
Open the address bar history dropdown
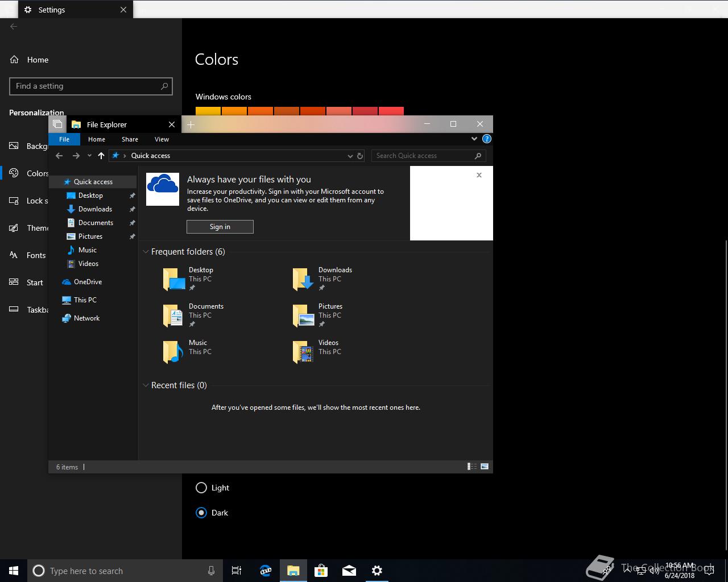click(x=350, y=156)
